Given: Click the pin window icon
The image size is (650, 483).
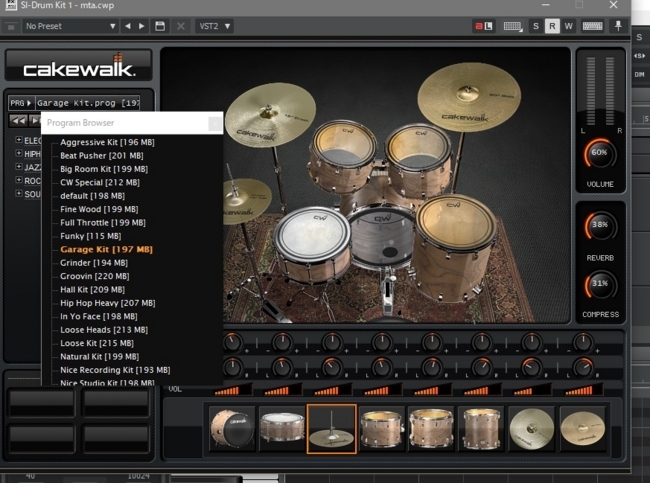Looking at the screenshot, I should (618, 26).
